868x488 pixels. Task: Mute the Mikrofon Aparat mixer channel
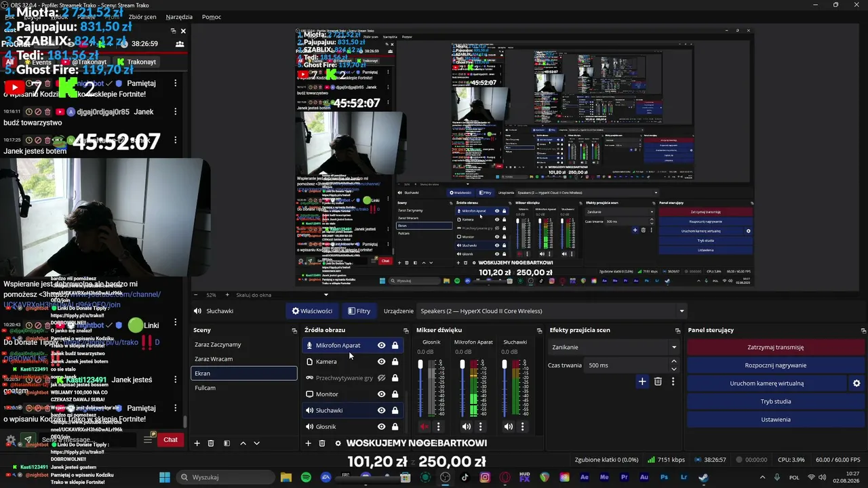pyautogui.click(x=466, y=427)
